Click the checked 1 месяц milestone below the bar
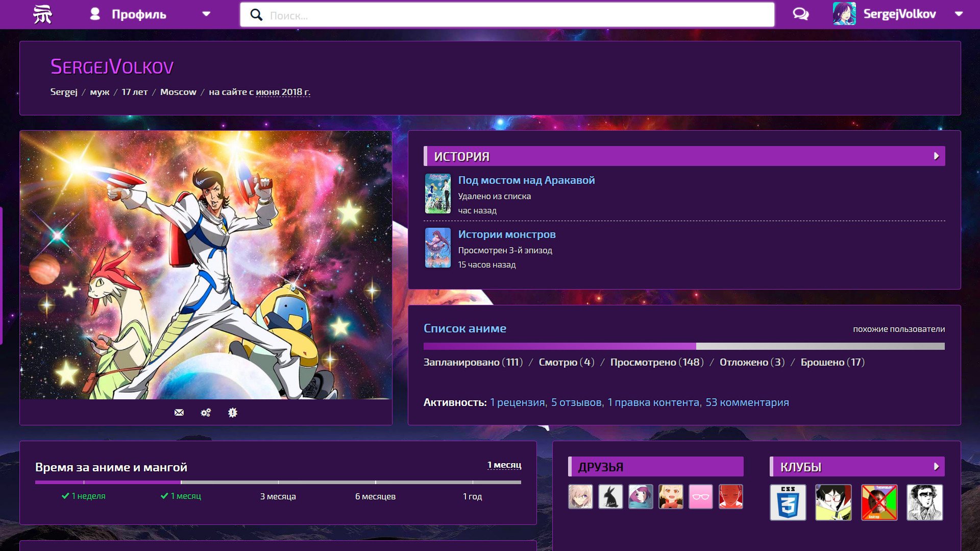Viewport: 980px width, 551px height. pyautogui.click(x=181, y=496)
